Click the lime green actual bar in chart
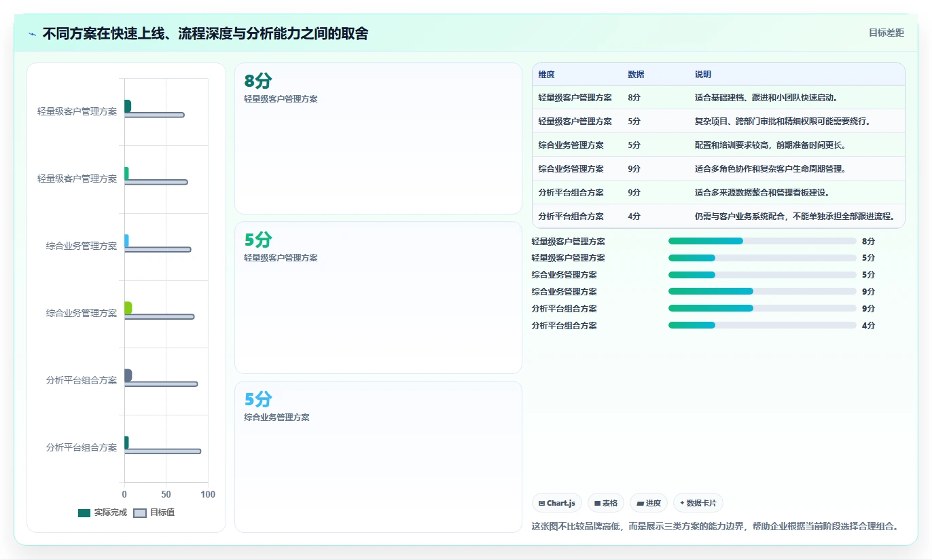 point(128,308)
